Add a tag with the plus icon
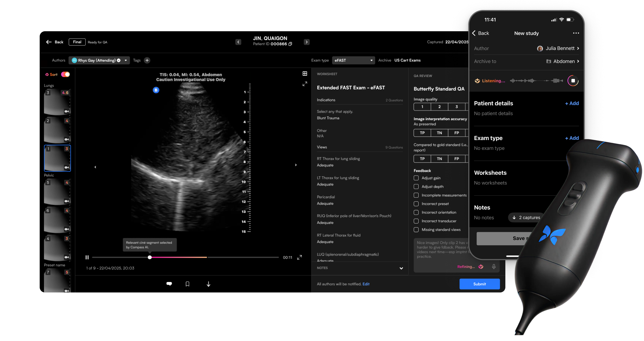The width and height of the screenshot is (644, 341). tap(147, 60)
